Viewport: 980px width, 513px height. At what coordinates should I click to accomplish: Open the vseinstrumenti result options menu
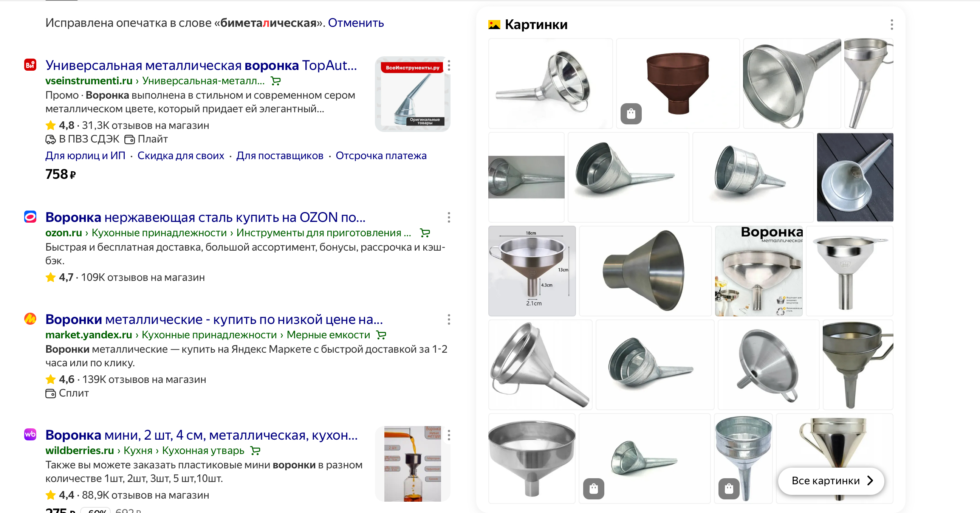(449, 65)
